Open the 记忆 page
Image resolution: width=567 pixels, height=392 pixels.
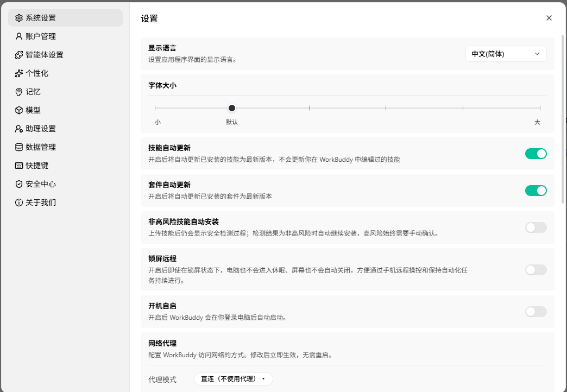point(66,92)
